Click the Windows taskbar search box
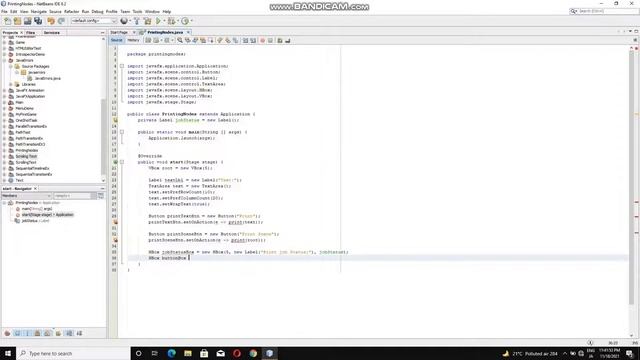 click(73, 353)
